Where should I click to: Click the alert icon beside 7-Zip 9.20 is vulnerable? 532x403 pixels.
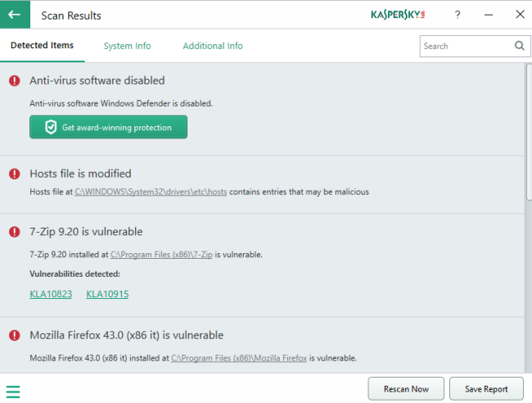[14, 232]
